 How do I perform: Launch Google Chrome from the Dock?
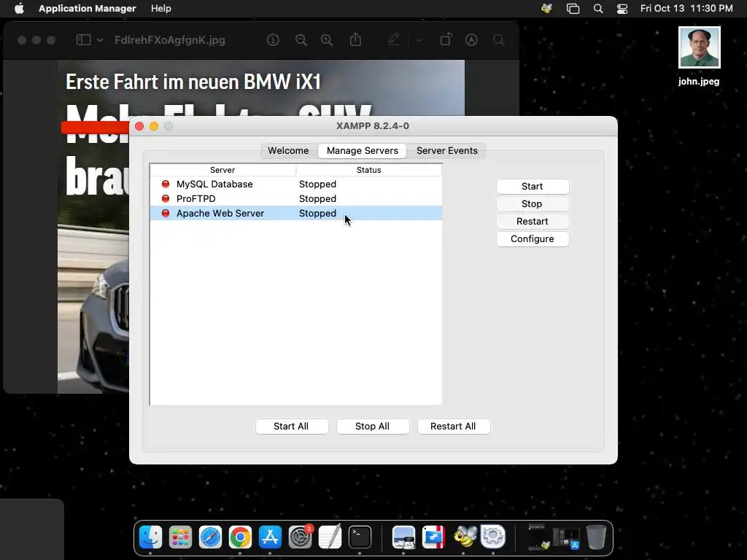[x=240, y=537]
